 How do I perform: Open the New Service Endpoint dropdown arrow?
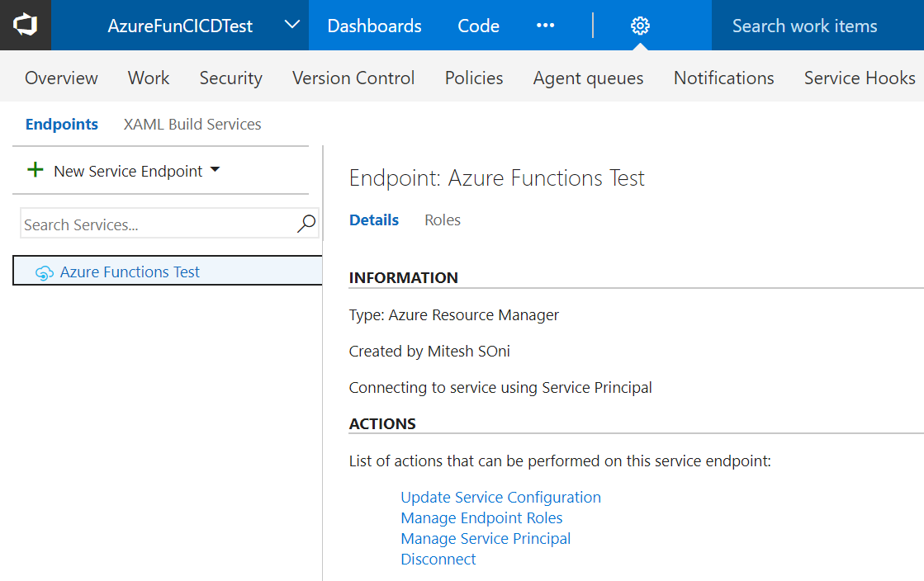[215, 170]
